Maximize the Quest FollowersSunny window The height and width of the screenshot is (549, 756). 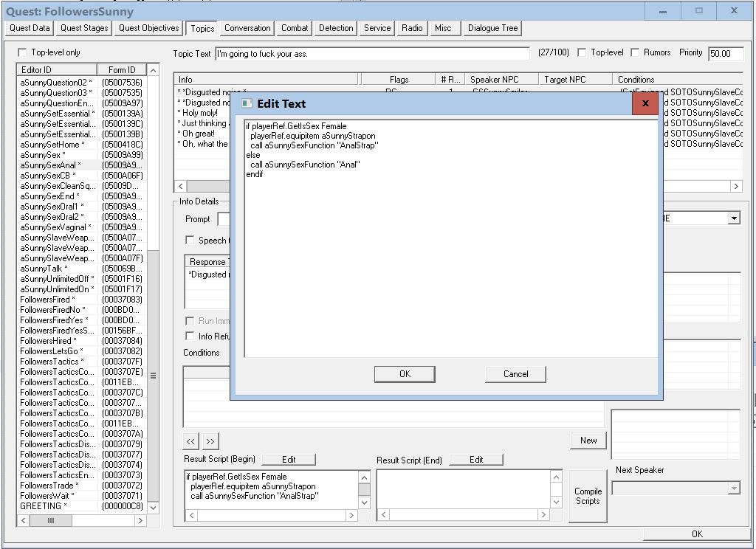pos(698,10)
